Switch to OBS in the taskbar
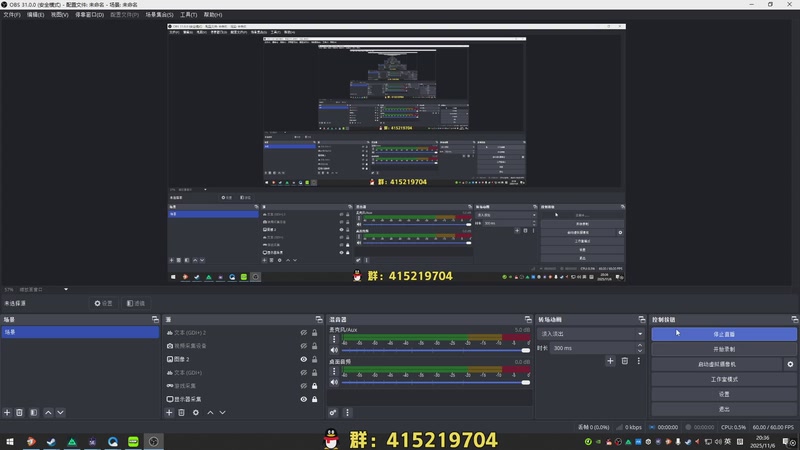This screenshot has width=800, height=450. (154, 441)
